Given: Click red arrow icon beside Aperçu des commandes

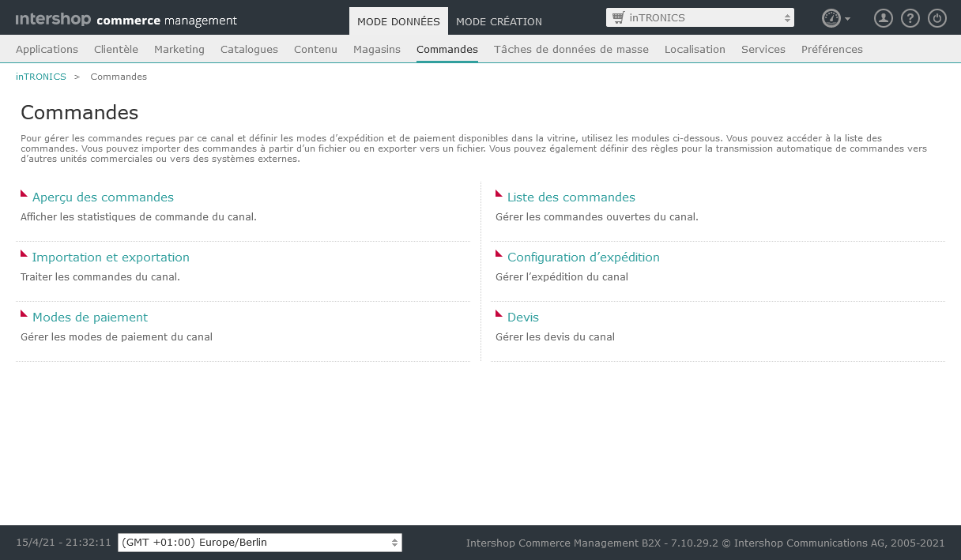Looking at the screenshot, I should click(24, 194).
